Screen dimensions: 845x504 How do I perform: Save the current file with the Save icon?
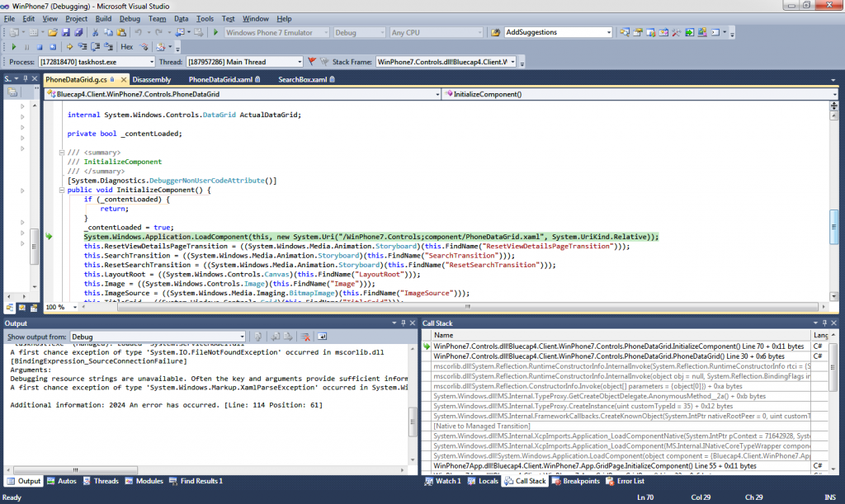click(x=66, y=33)
